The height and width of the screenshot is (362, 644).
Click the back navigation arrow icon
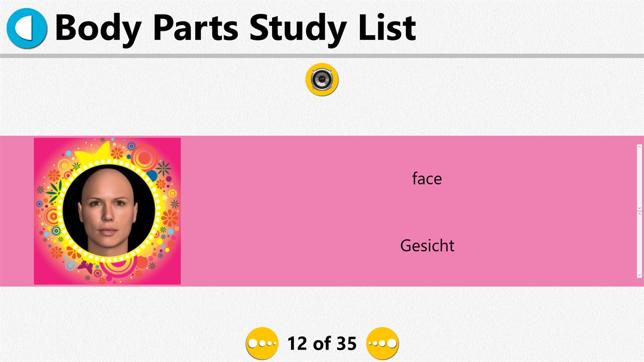pos(26,28)
